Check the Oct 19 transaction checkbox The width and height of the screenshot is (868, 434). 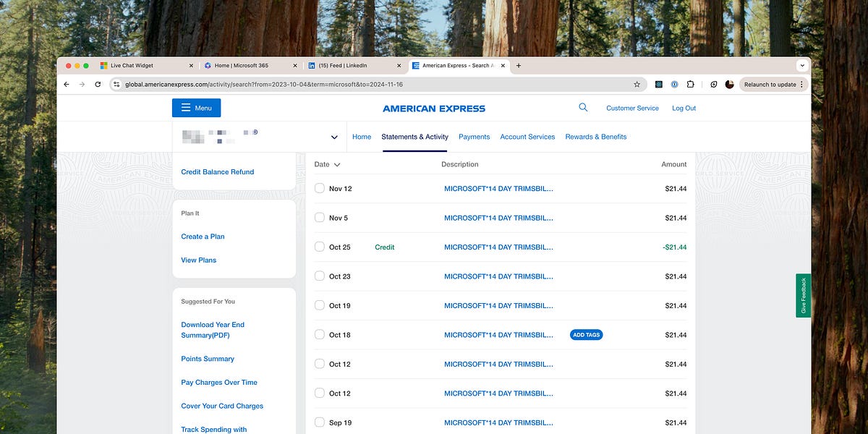click(x=320, y=305)
